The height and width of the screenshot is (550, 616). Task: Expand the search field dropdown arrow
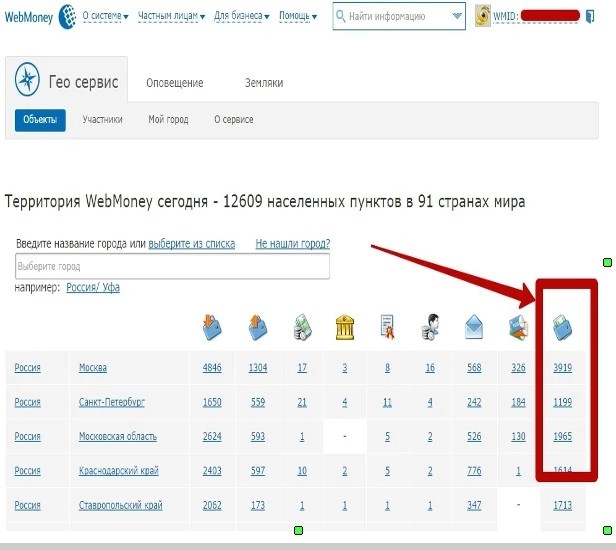(457, 17)
